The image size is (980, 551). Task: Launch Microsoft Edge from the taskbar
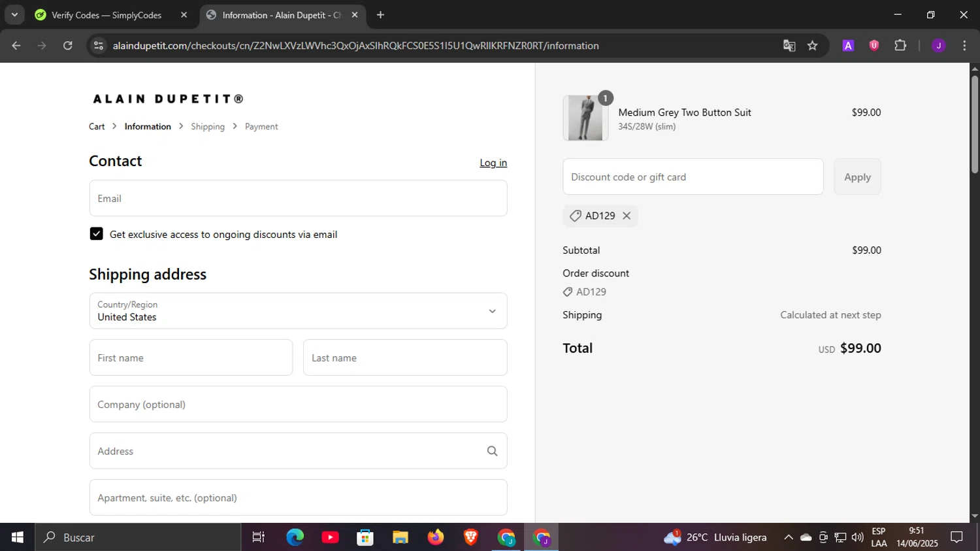click(295, 537)
